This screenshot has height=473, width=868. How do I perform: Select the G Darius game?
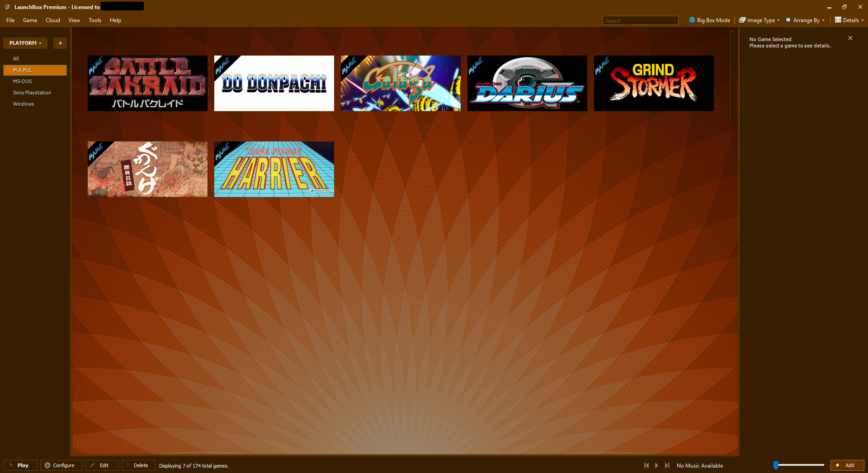point(527,84)
